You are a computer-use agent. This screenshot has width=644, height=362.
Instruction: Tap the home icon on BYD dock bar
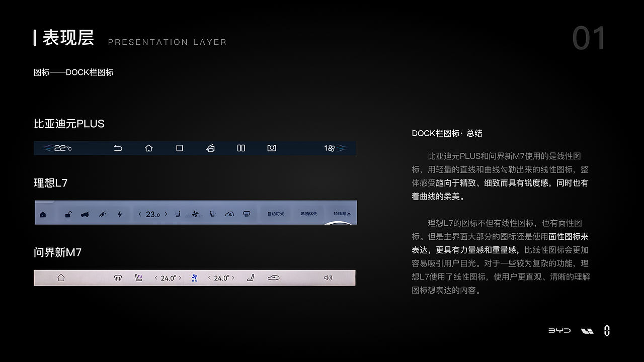click(148, 148)
